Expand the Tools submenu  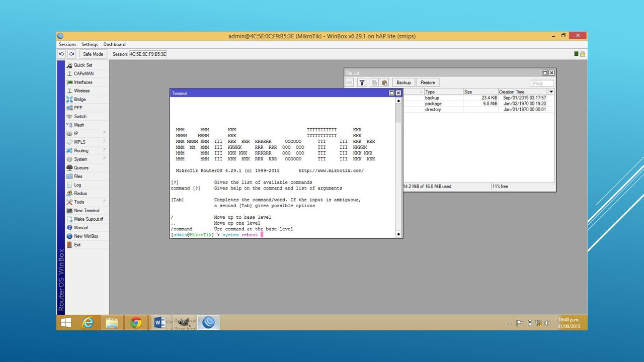point(87,202)
